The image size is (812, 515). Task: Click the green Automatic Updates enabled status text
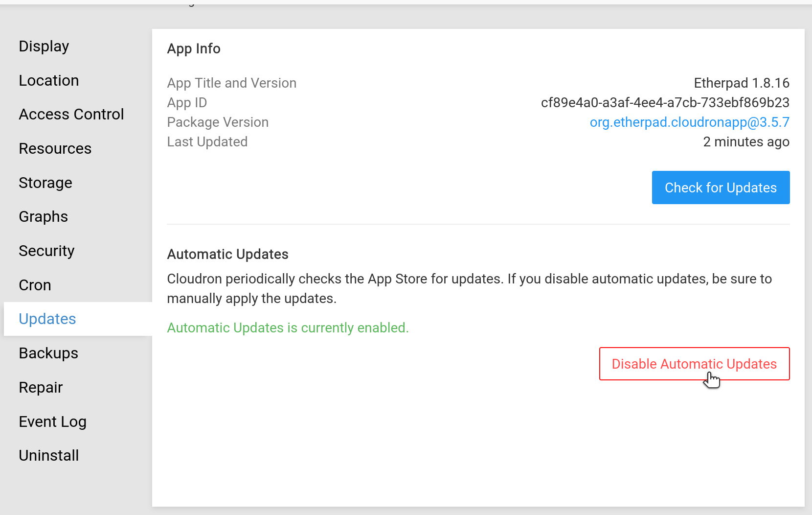point(288,328)
